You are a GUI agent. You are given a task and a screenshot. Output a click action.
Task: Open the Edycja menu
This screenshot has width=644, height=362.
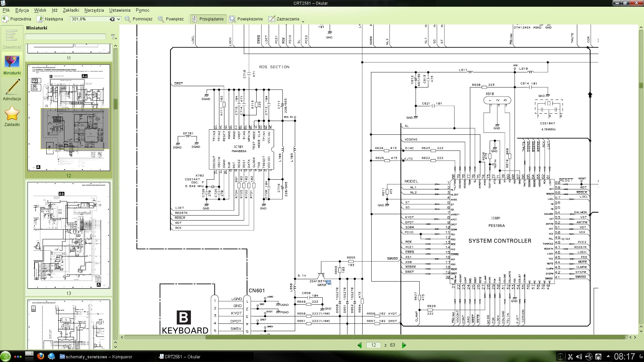point(22,10)
